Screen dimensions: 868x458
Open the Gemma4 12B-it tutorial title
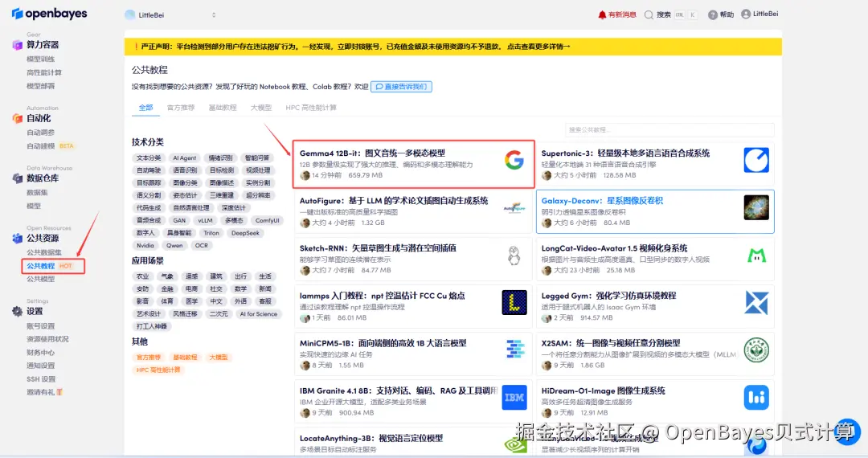(372, 153)
